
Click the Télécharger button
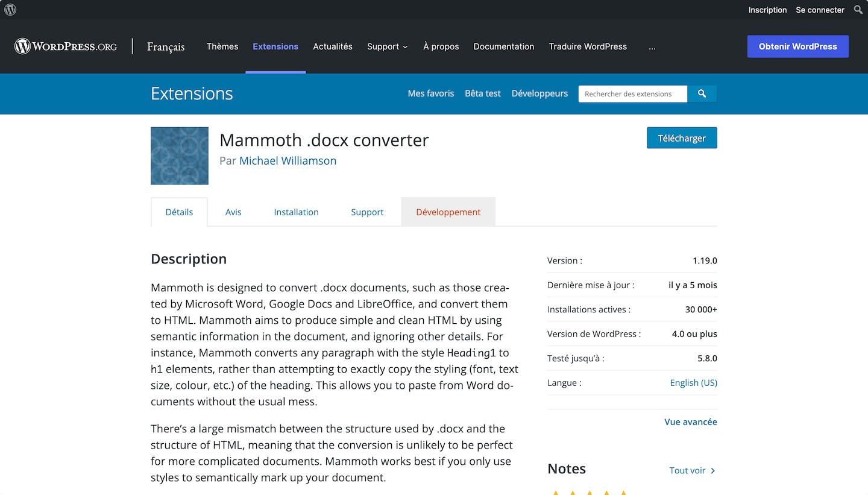coord(682,138)
